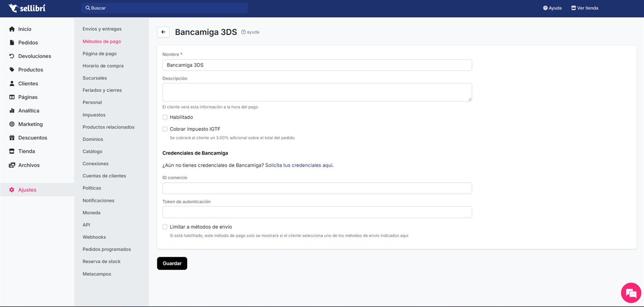644x307 pixels.
Task: Go to Conexiones settings
Action: pos(96,163)
